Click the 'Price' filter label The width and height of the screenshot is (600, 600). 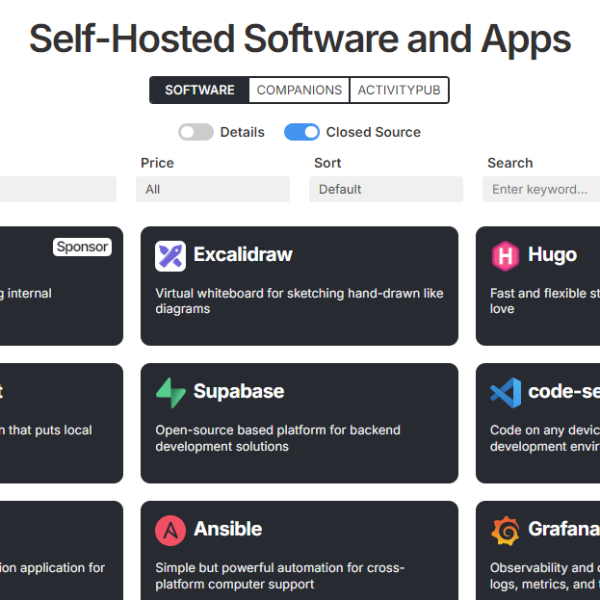point(157,163)
